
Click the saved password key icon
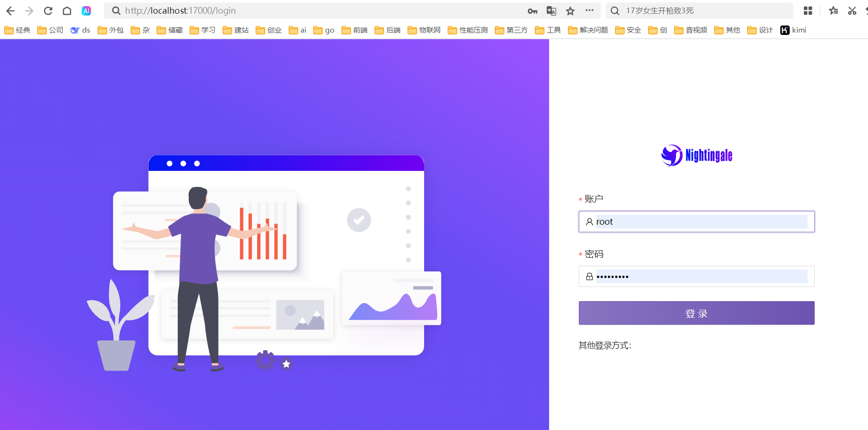click(533, 11)
